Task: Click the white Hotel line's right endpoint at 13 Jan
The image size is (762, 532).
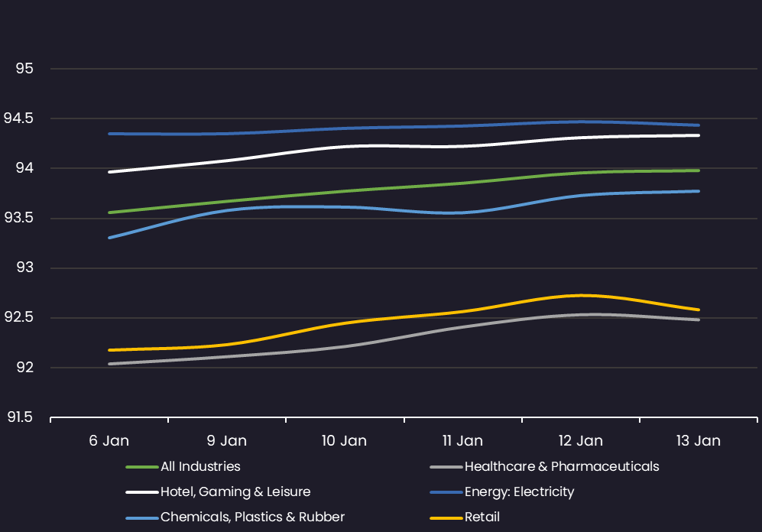Action: (x=699, y=135)
